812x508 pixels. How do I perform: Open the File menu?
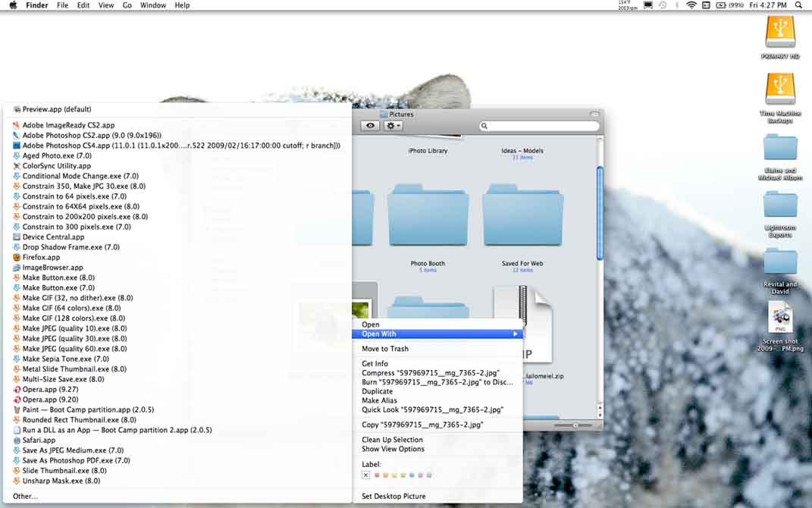[63, 5]
